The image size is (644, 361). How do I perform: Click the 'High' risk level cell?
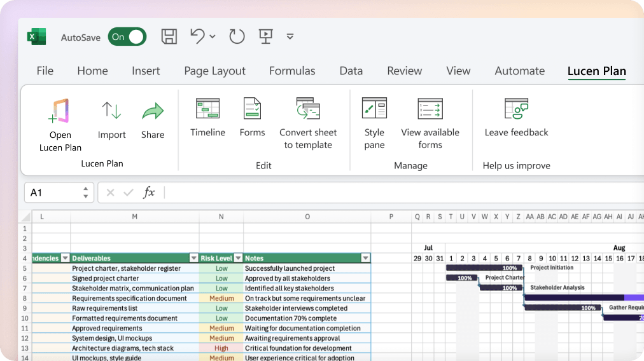221,348
